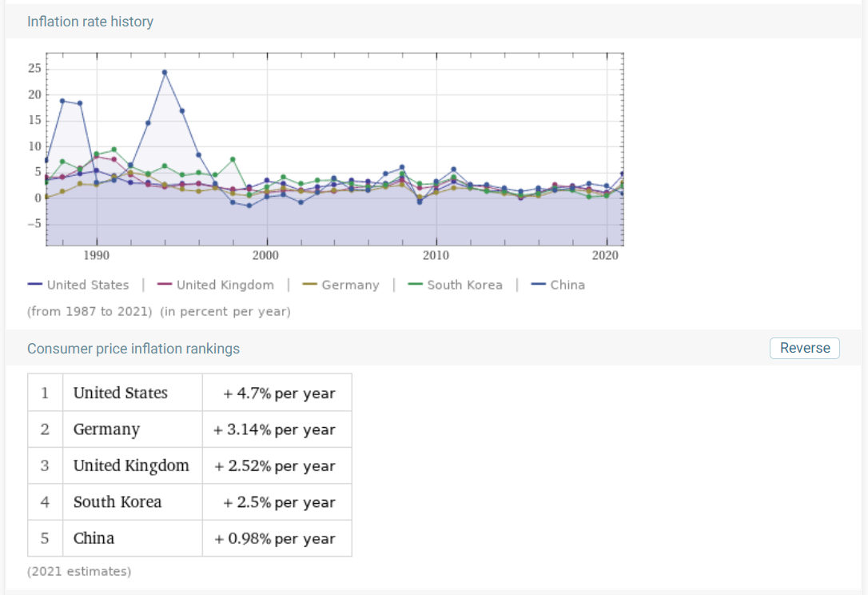Click the '+ 0.98% per year' value

(x=275, y=538)
